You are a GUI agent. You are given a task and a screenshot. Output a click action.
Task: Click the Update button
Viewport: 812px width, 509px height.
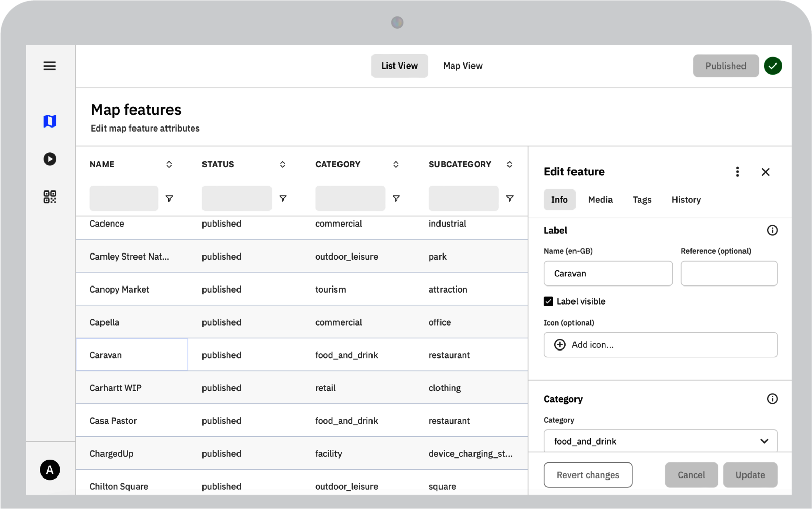(x=750, y=475)
